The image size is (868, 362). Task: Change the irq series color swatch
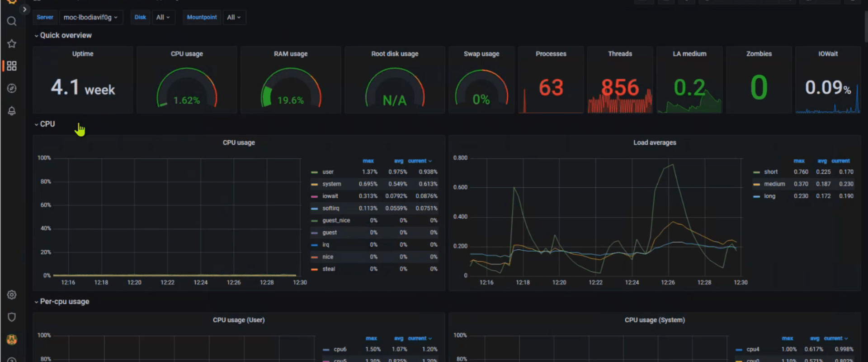click(x=314, y=245)
